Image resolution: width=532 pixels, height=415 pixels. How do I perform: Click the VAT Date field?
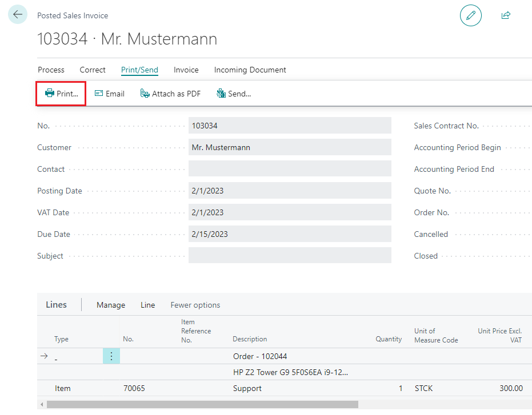290,212
